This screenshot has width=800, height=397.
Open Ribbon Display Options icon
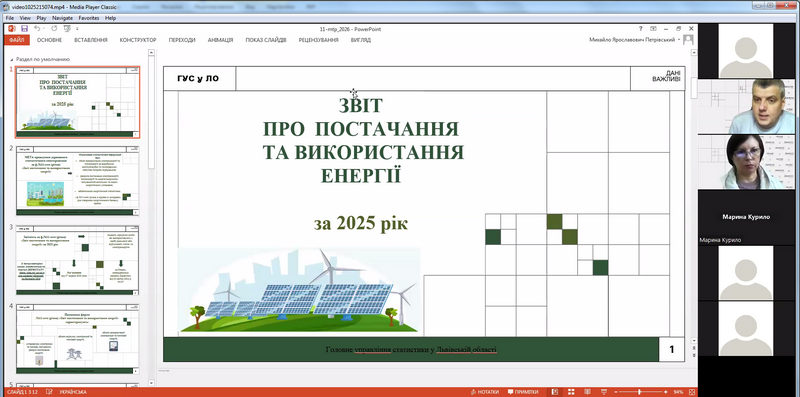[653, 29]
